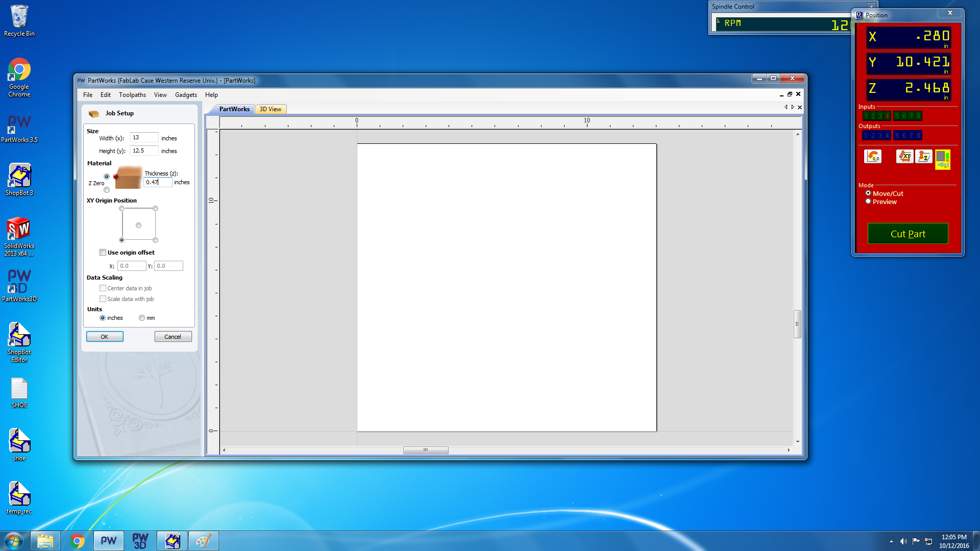The height and width of the screenshot is (551, 980).
Task: Set XY origin to top-right corner
Action: click(x=156, y=208)
